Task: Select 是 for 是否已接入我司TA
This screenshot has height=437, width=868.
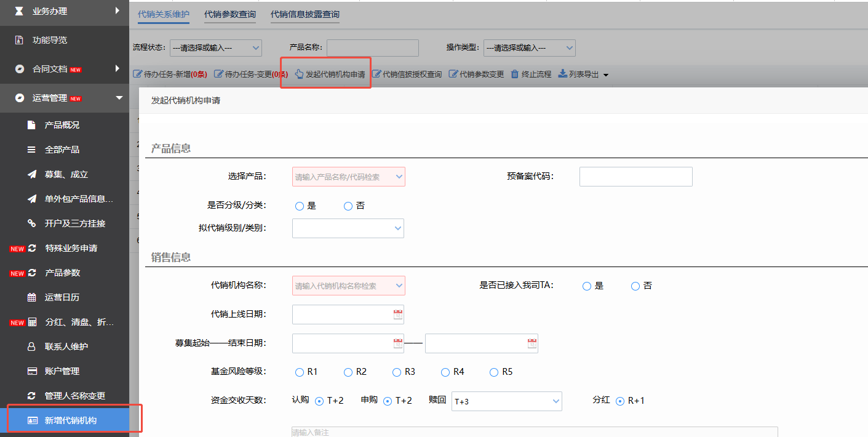Action: (586, 286)
